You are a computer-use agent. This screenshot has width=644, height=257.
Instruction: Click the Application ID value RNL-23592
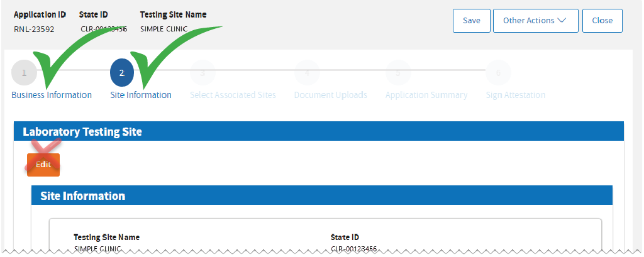(35, 29)
